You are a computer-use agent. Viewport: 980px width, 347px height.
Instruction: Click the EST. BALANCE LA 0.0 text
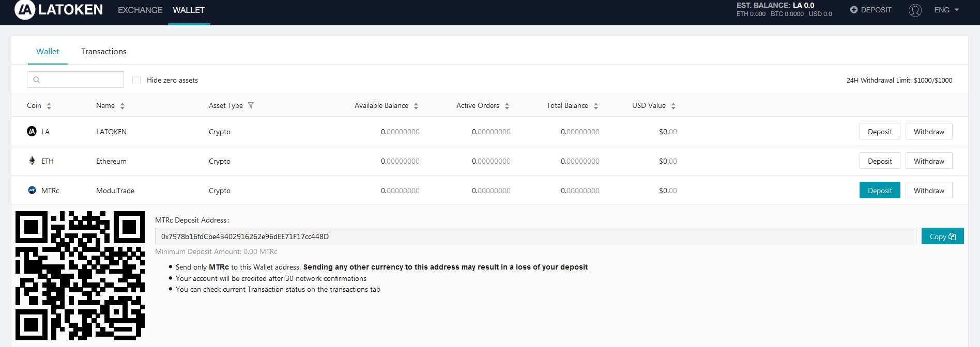[775, 5]
